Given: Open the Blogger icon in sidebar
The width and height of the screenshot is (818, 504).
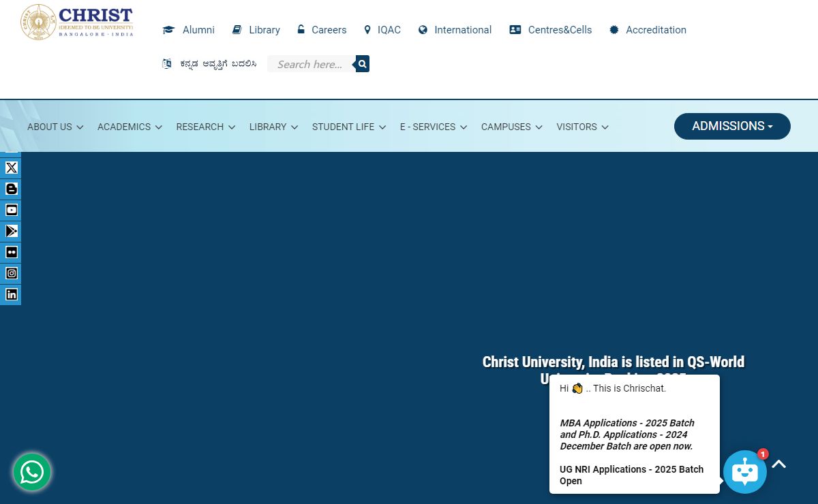Looking at the screenshot, I should pyautogui.click(x=12, y=189).
